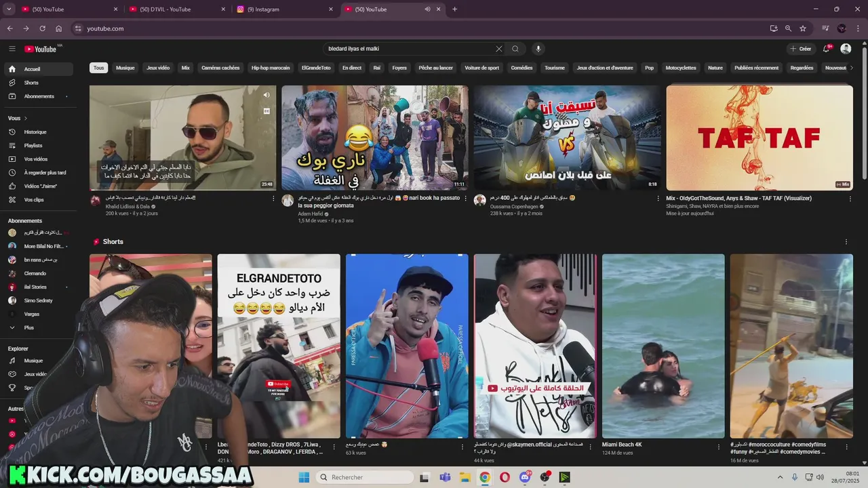Open the TAF TAF mix thumbnail
The height and width of the screenshot is (488, 868).
click(x=759, y=138)
